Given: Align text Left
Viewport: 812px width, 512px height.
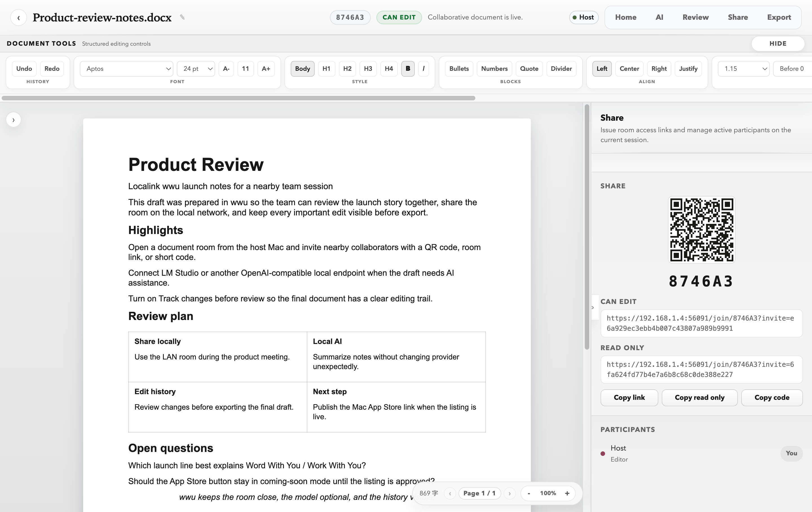Looking at the screenshot, I should [602, 69].
